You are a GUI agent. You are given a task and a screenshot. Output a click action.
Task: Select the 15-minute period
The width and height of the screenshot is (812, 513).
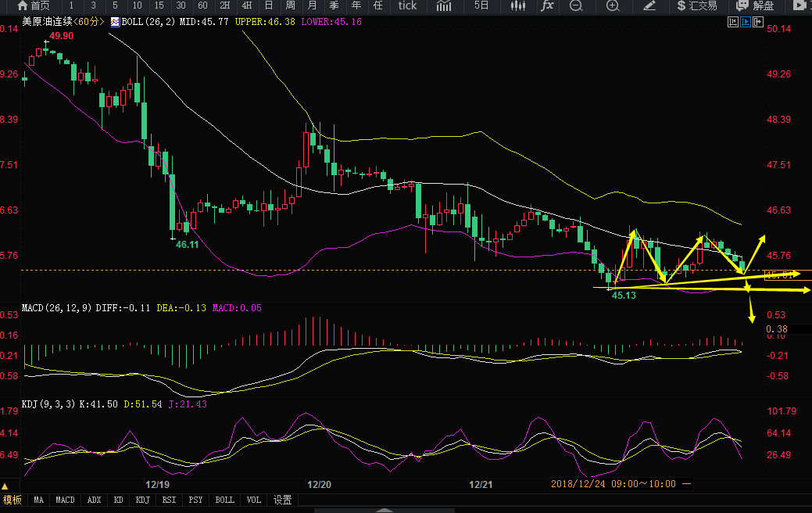pyautogui.click(x=159, y=5)
